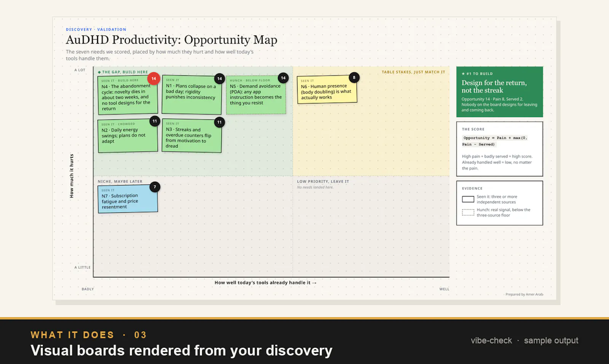Click the 'TABLE STAKES, JUST MATCH IT' quadrant label
The image size is (609, 364).
tap(413, 72)
